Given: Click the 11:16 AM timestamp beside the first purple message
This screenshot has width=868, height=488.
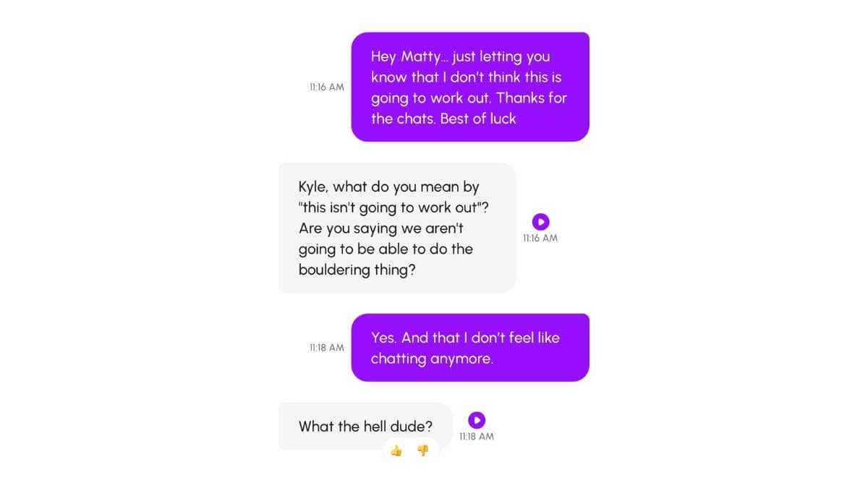Looking at the screenshot, I should [326, 87].
